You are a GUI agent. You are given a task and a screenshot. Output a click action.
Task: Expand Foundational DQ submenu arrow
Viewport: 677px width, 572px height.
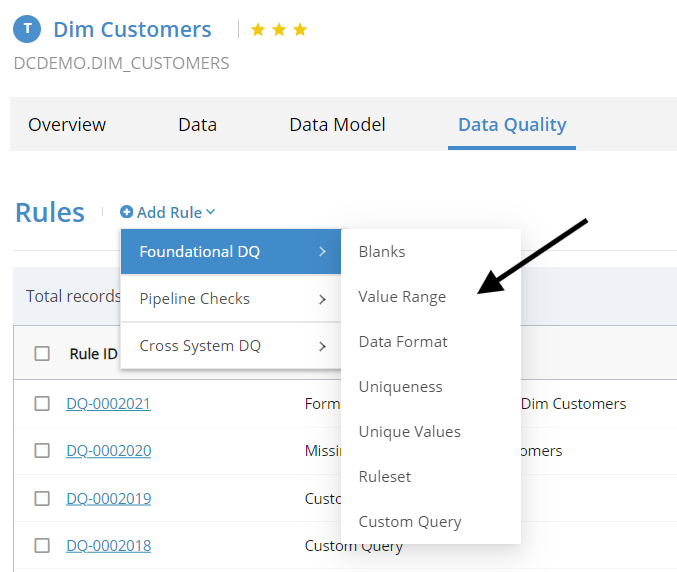click(x=322, y=252)
